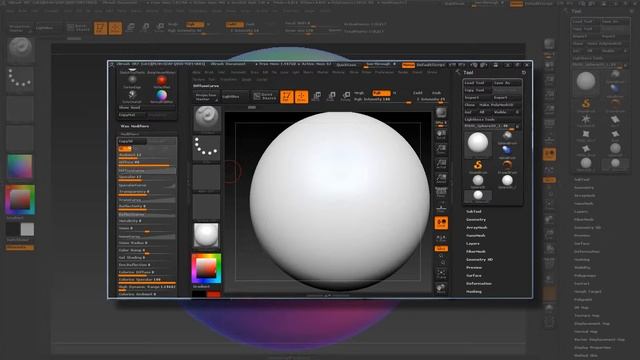The image size is (640, 360).
Task: Adjust the Diffuse slider in modifiers
Action: [147, 163]
